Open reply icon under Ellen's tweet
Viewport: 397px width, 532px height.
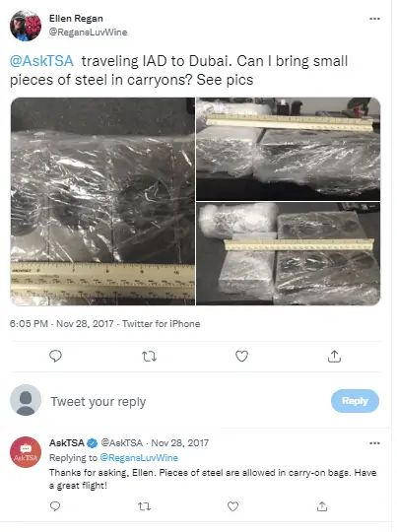pyautogui.click(x=55, y=357)
